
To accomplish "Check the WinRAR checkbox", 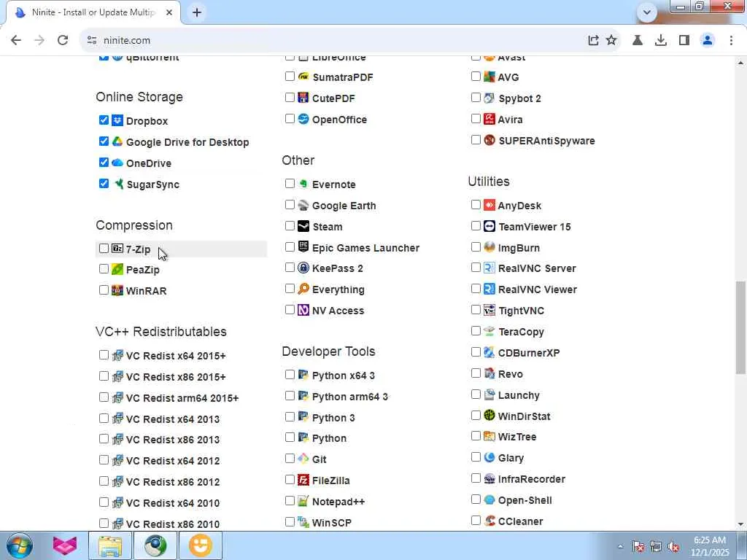I will point(104,290).
